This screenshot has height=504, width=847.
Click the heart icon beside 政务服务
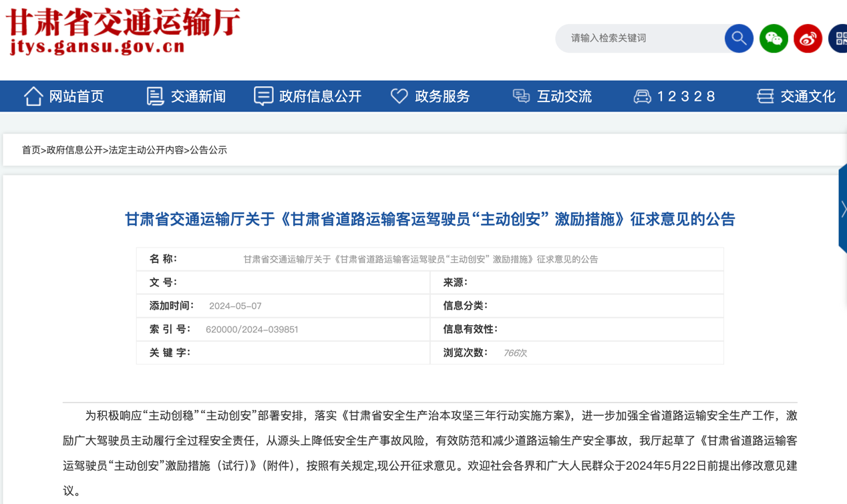coord(399,96)
